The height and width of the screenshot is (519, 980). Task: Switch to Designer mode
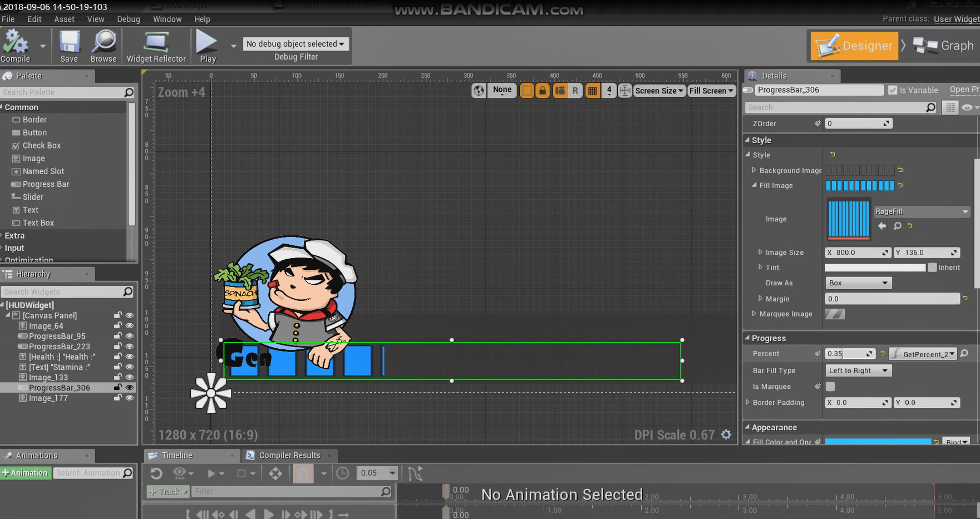854,46
